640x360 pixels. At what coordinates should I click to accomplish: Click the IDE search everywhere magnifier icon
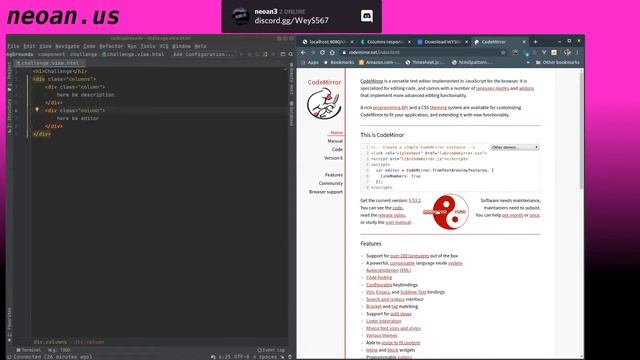[291, 54]
